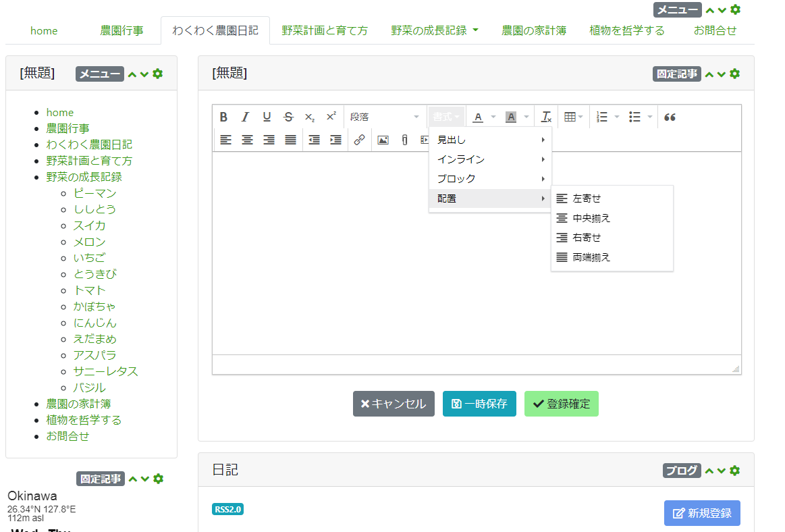785x532 pixels.
Task: Apply strikethrough formatting
Action: pyautogui.click(x=288, y=117)
